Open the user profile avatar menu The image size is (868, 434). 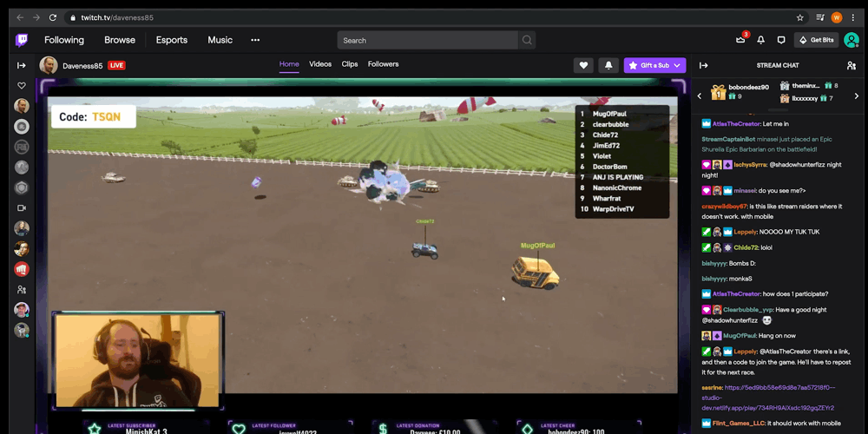coord(851,40)
